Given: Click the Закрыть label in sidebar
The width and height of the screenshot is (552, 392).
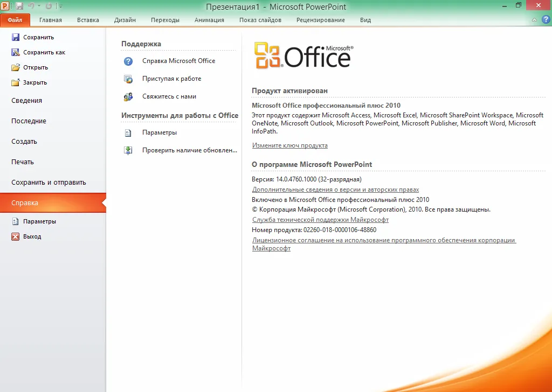Looking at the screenshot, I should point(35,82).
